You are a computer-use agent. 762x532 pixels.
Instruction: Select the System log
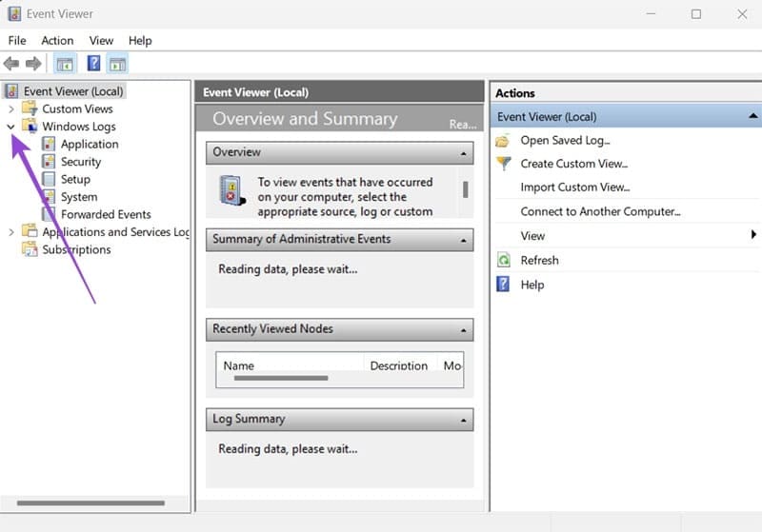[x=78, y=197]
